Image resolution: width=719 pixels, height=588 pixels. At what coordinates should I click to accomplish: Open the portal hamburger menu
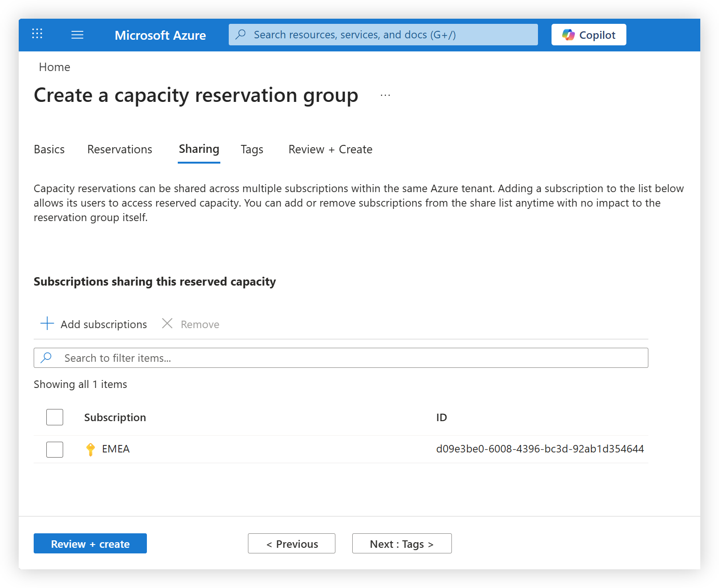[x=77, y=35]
